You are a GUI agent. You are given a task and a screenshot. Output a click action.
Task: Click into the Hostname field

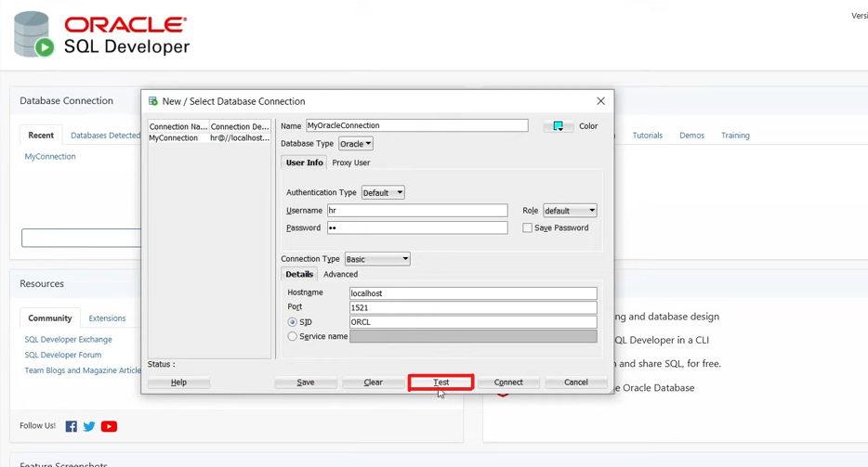pos(472,293)
